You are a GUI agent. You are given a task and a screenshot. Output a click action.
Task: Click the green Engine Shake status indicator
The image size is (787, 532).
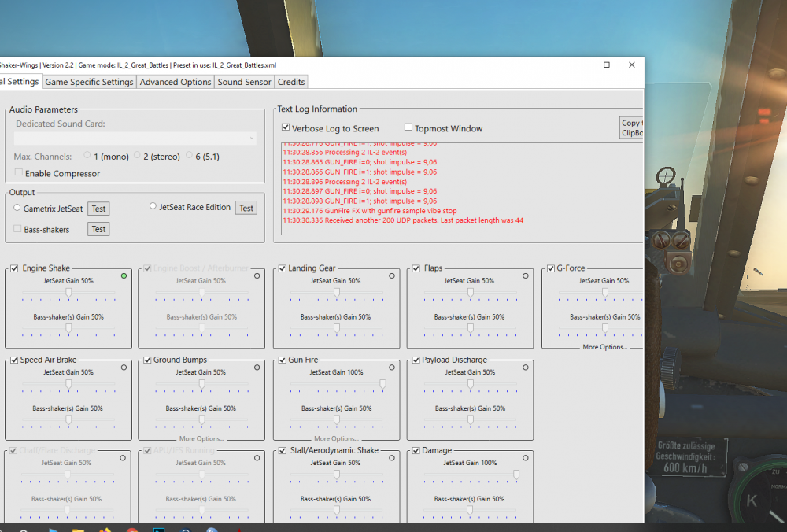124,276
